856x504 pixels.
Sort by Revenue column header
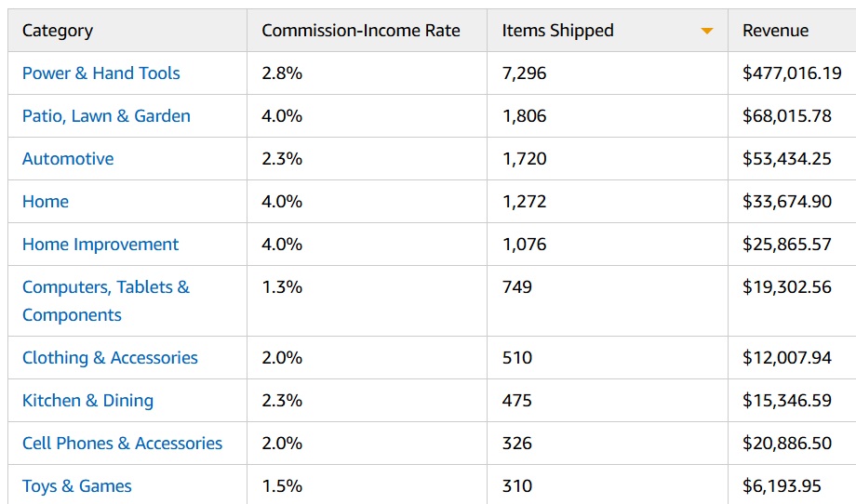point(776,31)
